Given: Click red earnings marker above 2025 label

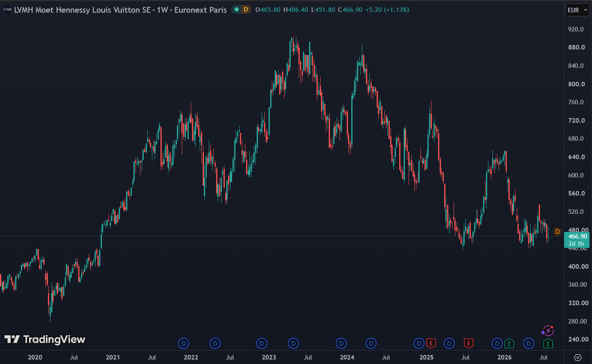Looking at the screenshot, I should tap(431, 344).
